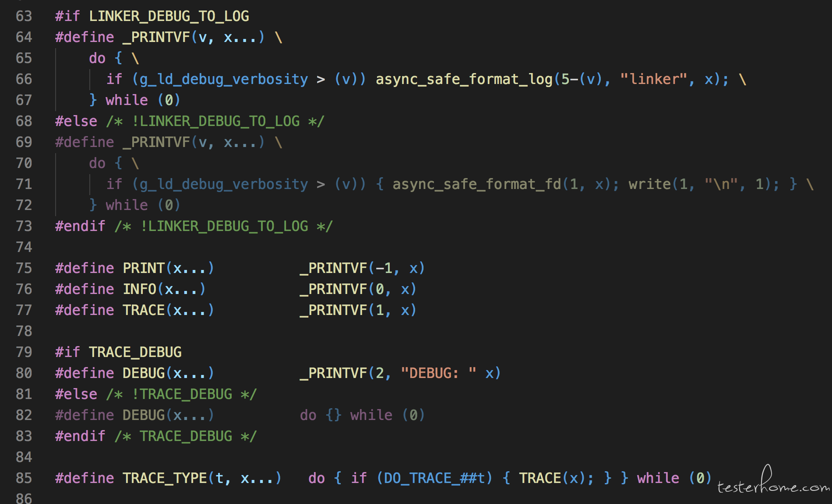Click _PRINTVF(-1, x) on line 75
Viewport: 832px width, 504px height.
click(362, 268)
